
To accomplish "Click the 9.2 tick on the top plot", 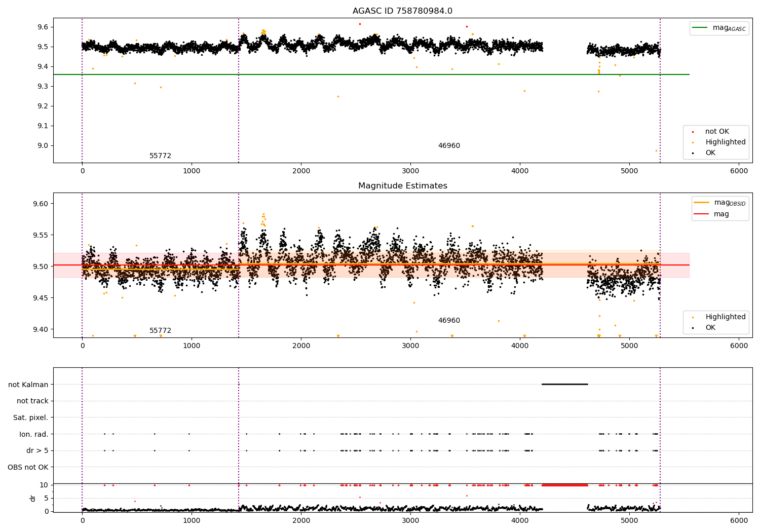I will (x=42, y=106).
